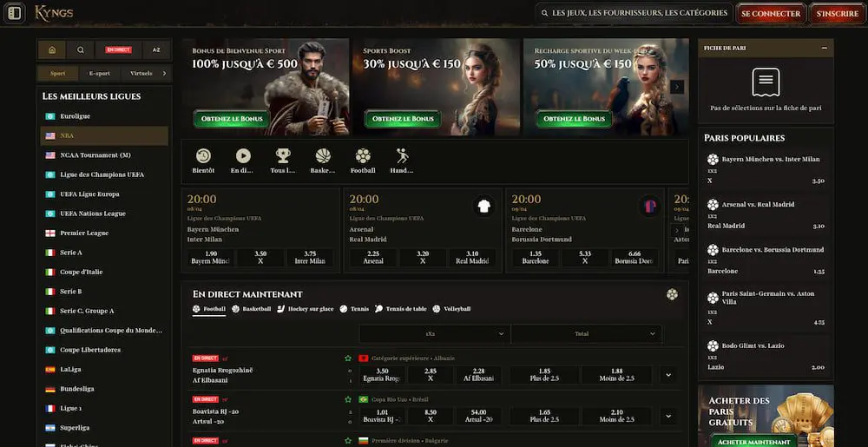Select Moins de 2.5 at 2.10
868x447 pixels.
[x=617, y=416]
